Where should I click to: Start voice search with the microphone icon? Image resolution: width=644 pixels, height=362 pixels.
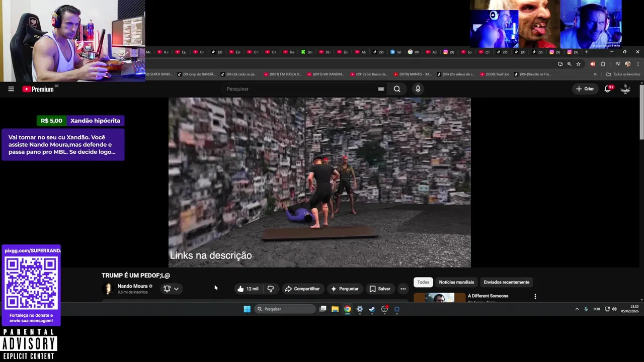click(418, 89)
